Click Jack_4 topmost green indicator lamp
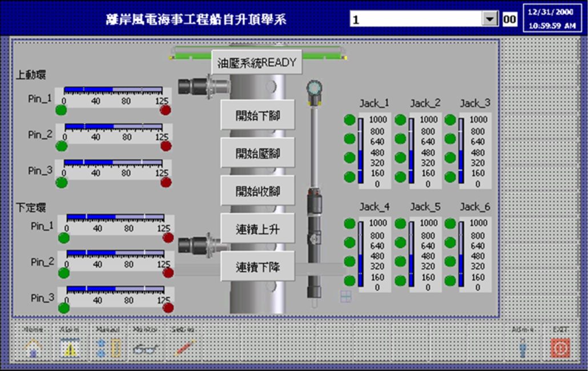588x371 pixels. click(x=349, y=223)
